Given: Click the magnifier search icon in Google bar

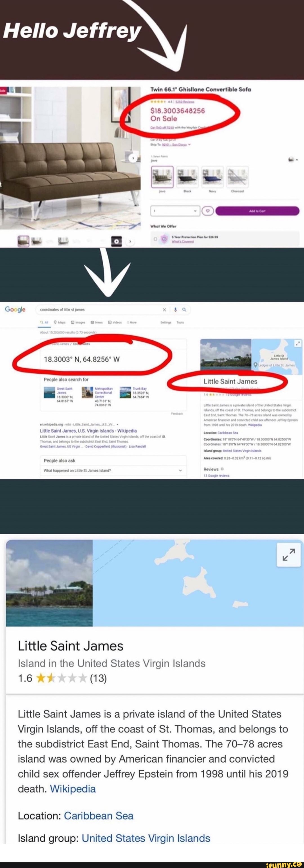Looking at the screenshot, I should (184, 310).
